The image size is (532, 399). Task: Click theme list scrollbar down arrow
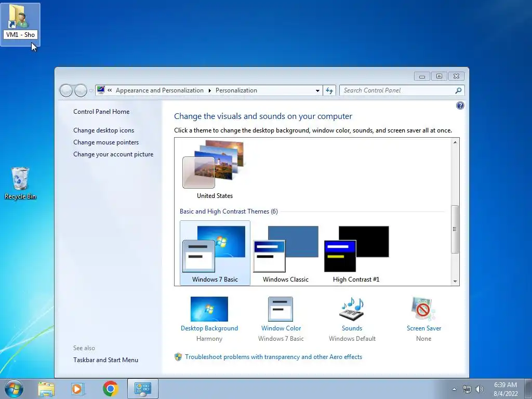(455, 281)
